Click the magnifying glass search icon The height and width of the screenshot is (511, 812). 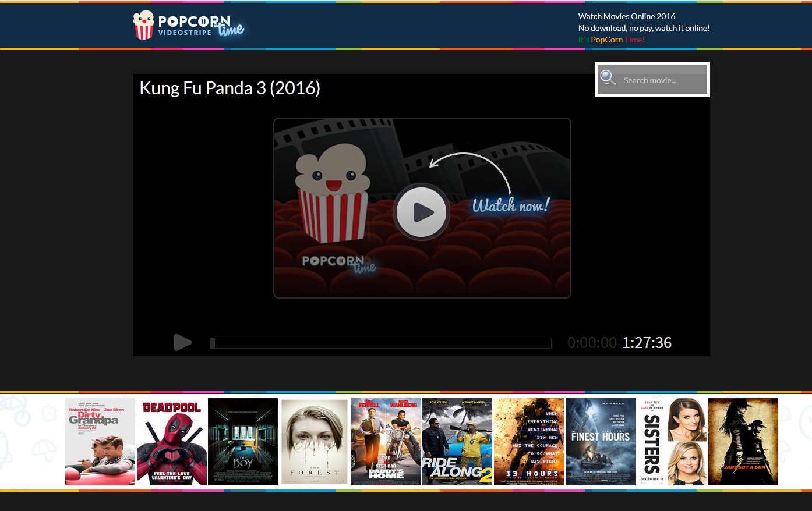click(608, 78)
